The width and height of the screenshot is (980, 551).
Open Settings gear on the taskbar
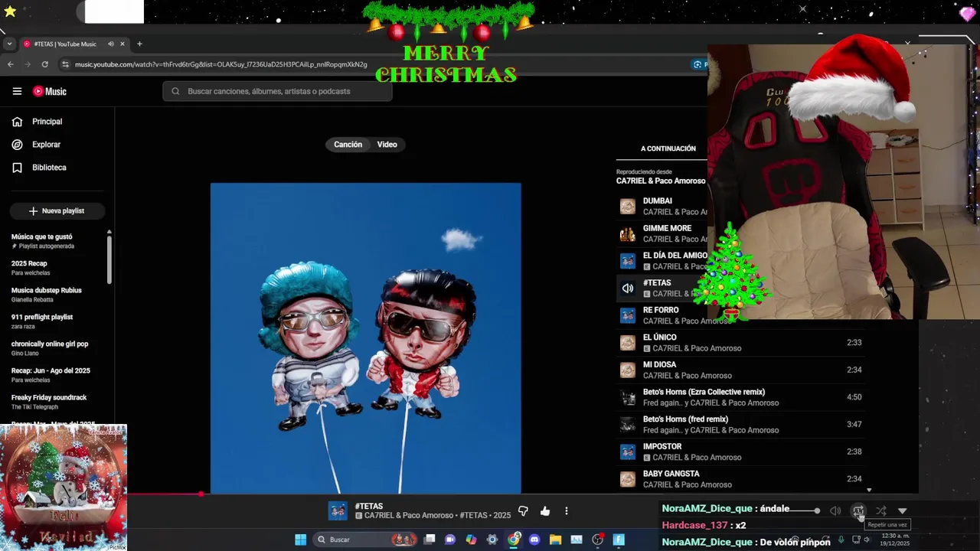(492, 540)
